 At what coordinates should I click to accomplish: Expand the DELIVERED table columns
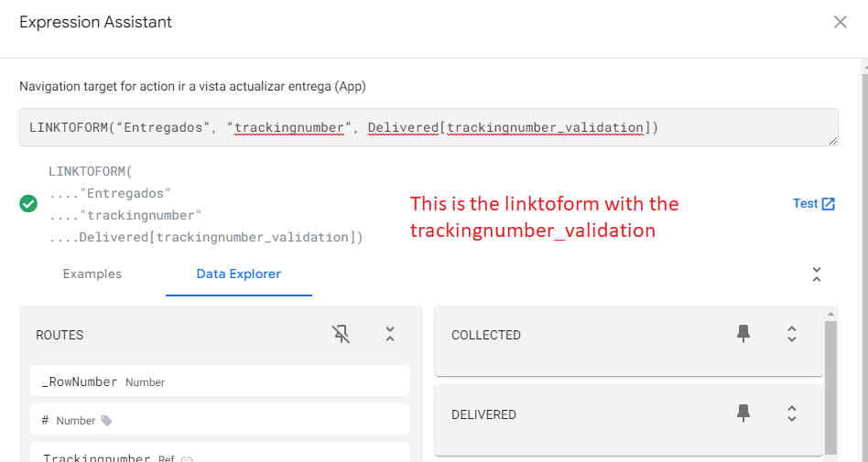click(792, 414)
